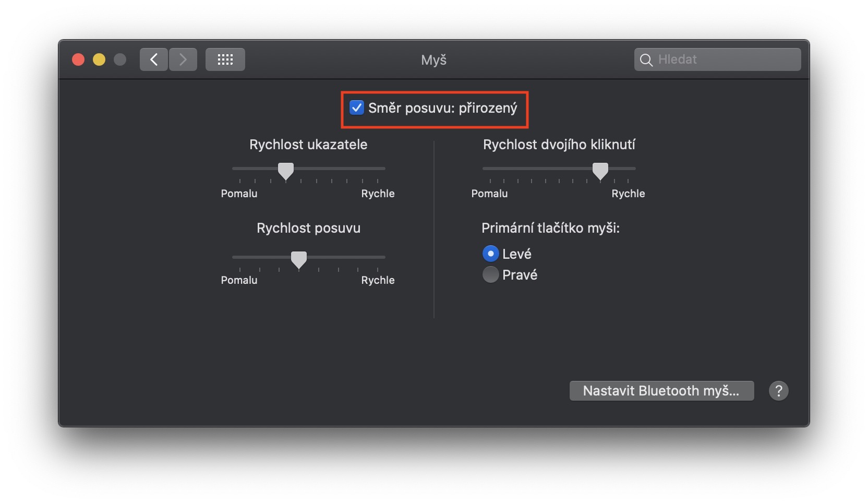Click the Rychlost dvojího kliknutí slider thumb

(x=600, y=171)
